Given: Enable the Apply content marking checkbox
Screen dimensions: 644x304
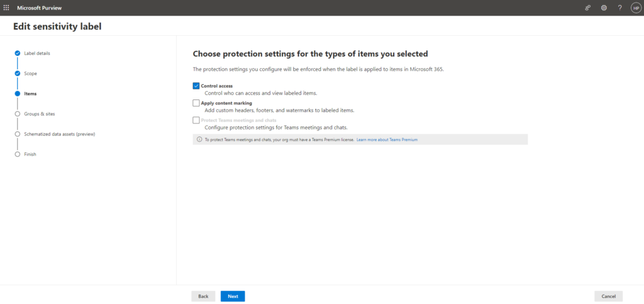Looking at the screenshot, I should [196, 103].
